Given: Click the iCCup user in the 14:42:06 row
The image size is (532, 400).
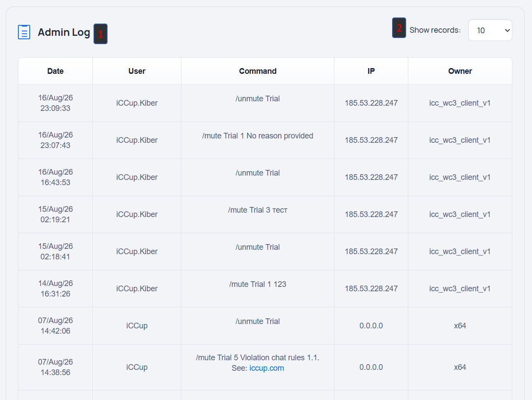Looking at the screenshot, I should [137, 326].
